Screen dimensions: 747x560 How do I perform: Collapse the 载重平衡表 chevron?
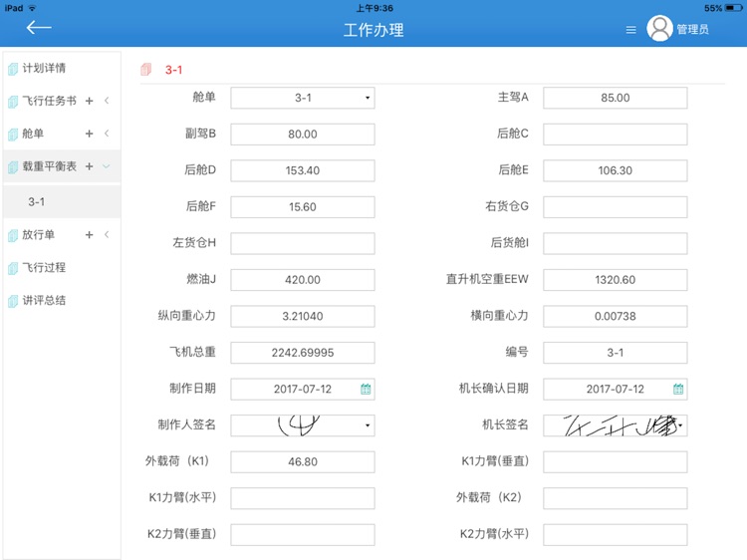point(107,166)
